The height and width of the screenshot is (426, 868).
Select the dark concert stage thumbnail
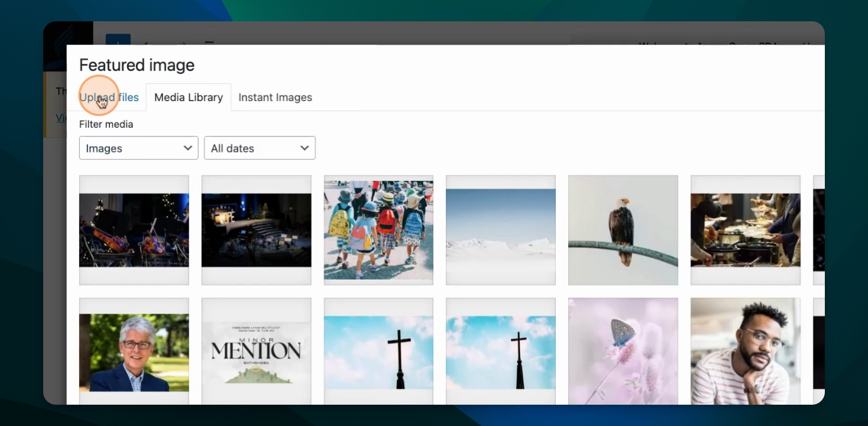(x=256, y=230)
